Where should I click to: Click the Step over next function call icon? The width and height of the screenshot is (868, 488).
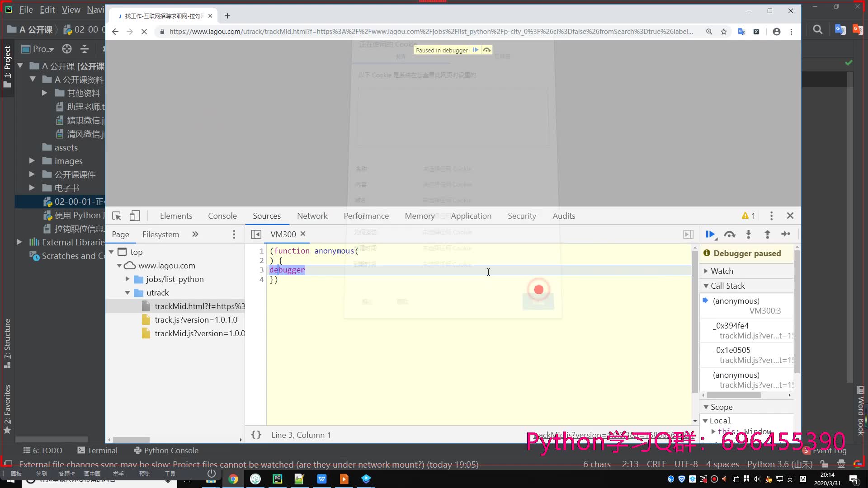pyautogui.click(x=730, y=234)
